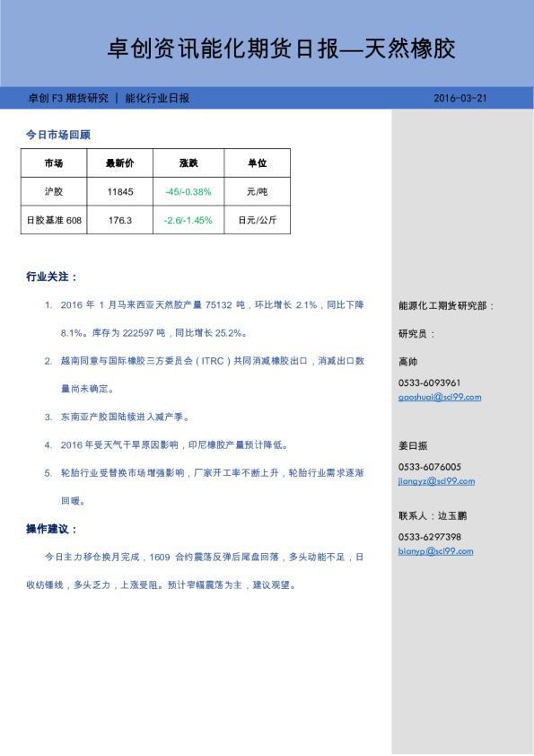Click the phone number 0533-6297398
The width and height of the screenshot is (534, 756).
429,537
